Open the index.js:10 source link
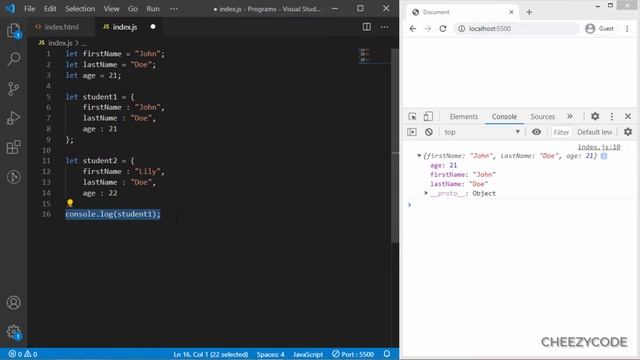Image resolution: width=640 pixels, height=360 pixels. point(599,147)
